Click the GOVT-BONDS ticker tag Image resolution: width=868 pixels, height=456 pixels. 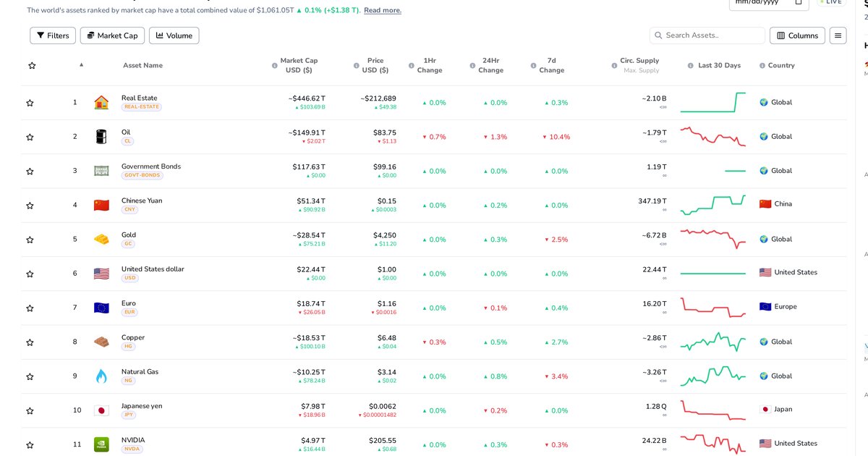[x=141, y=175]
